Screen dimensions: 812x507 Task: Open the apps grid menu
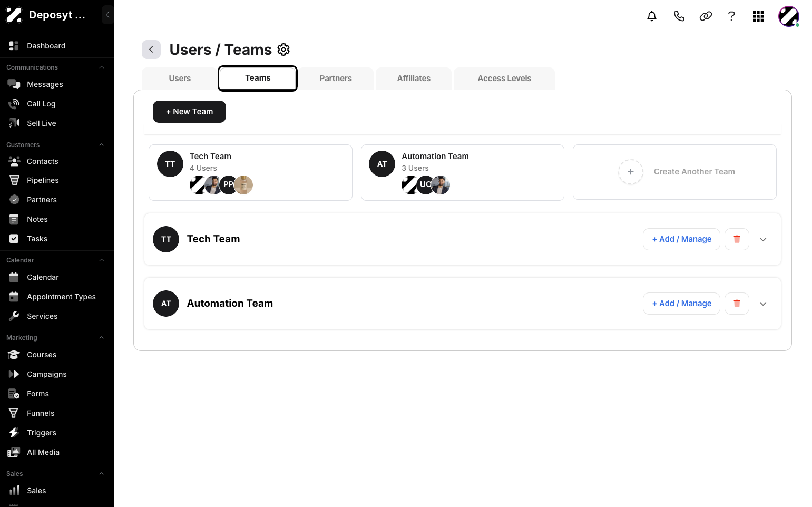pyautogui.click(x=758, y=16)
